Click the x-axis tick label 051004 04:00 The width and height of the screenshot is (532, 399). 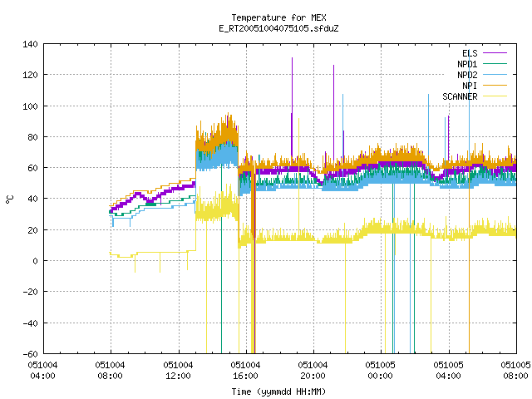click(x=42, y=371)
